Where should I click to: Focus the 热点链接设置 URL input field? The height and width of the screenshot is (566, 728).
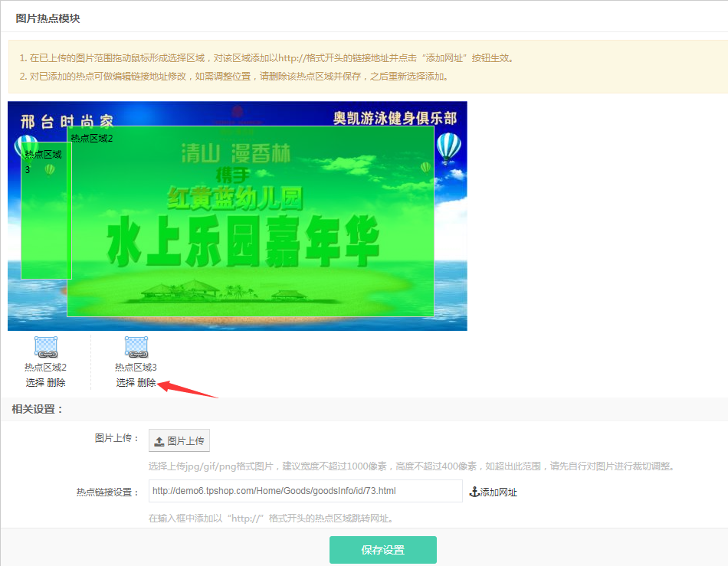click(305, 491)
